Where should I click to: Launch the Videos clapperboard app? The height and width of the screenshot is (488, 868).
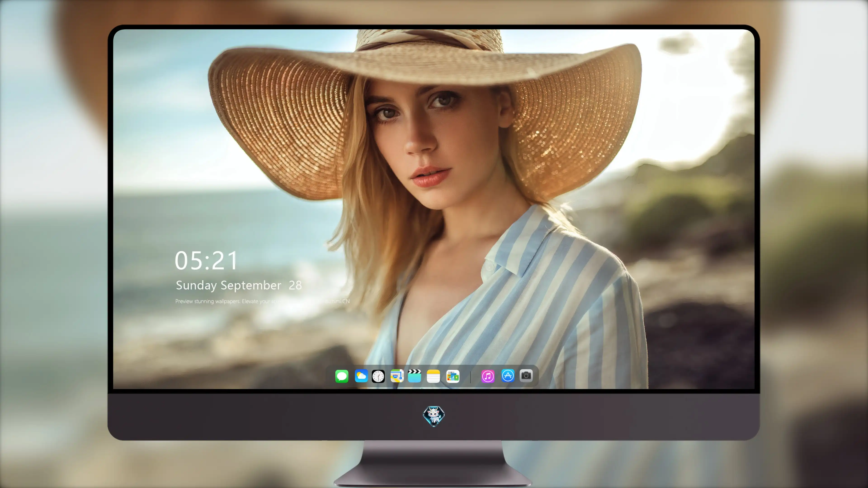(x=415, y=376)
